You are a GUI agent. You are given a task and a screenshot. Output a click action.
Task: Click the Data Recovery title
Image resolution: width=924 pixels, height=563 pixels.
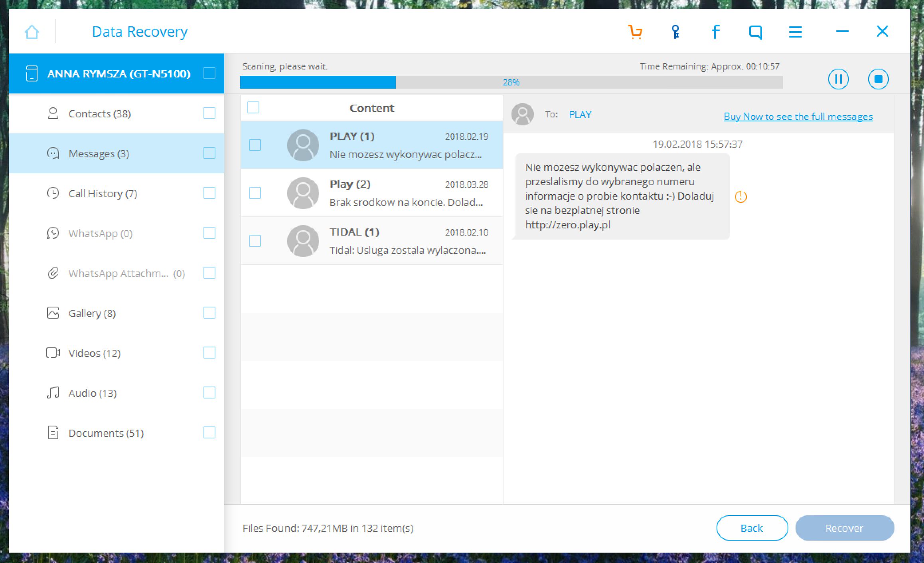[x=140, y=32]
